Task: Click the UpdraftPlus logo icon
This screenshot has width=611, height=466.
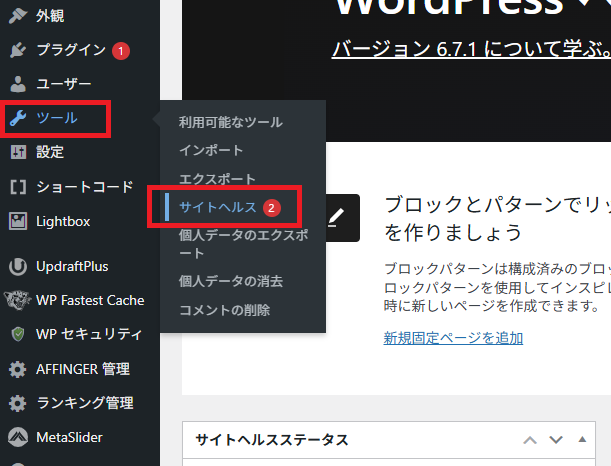Action: pyautogui.click(x=17, y=266)
